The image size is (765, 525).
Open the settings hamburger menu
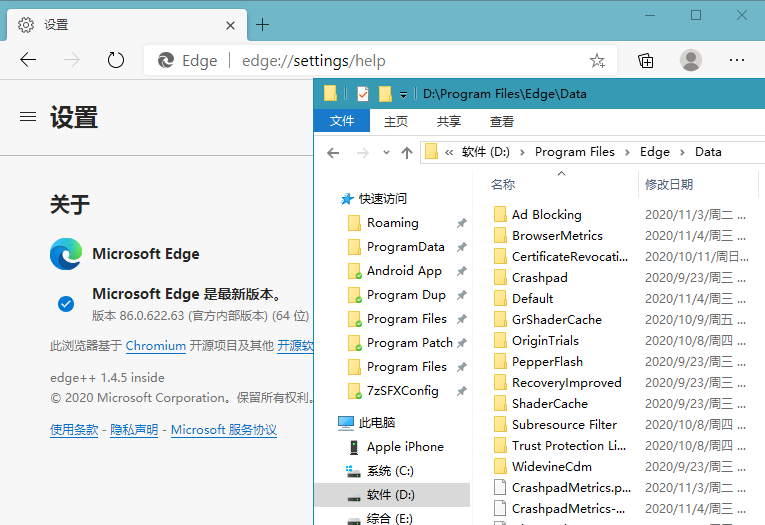point(28,117)
